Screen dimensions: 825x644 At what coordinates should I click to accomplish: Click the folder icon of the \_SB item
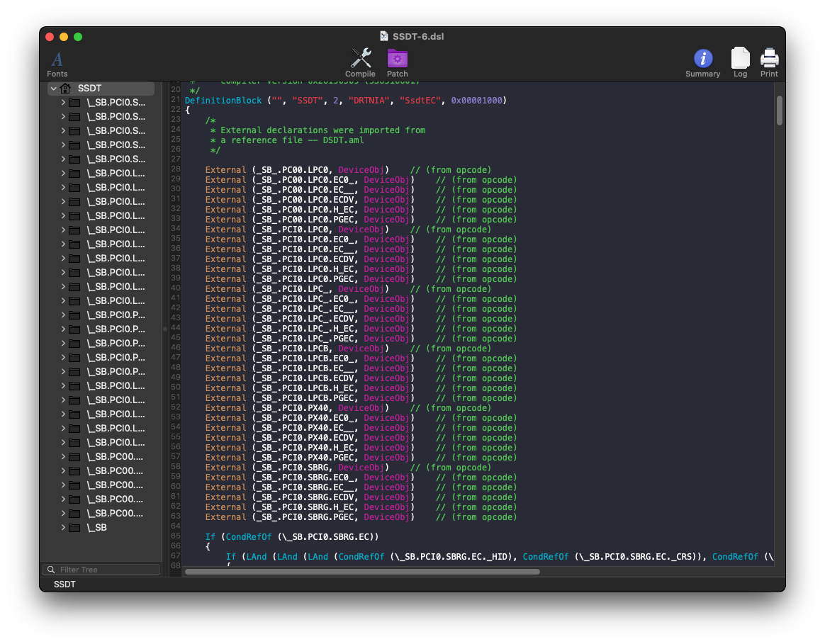point(74,528)
